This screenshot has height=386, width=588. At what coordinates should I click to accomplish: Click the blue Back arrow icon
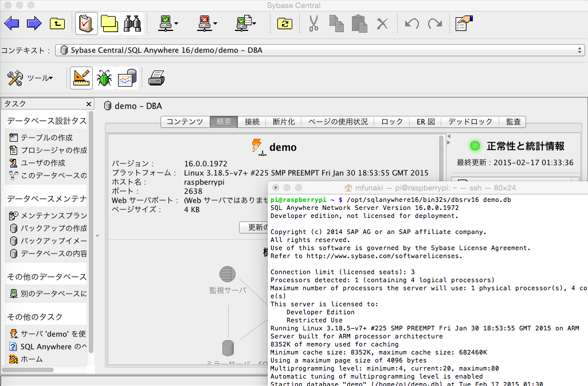11,24
